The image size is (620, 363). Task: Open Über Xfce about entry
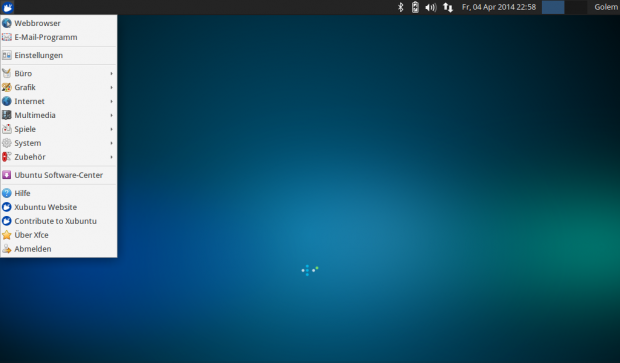(x=59, y=235)
